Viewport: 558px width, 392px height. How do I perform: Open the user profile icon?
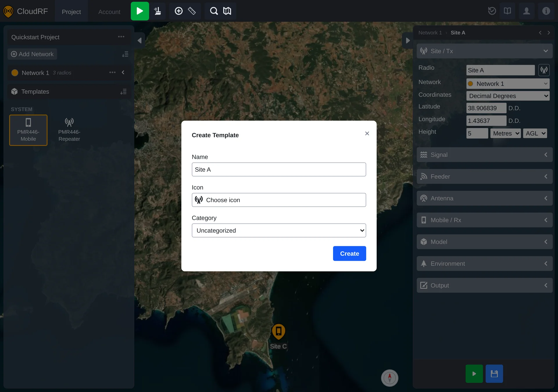(527, 11)
